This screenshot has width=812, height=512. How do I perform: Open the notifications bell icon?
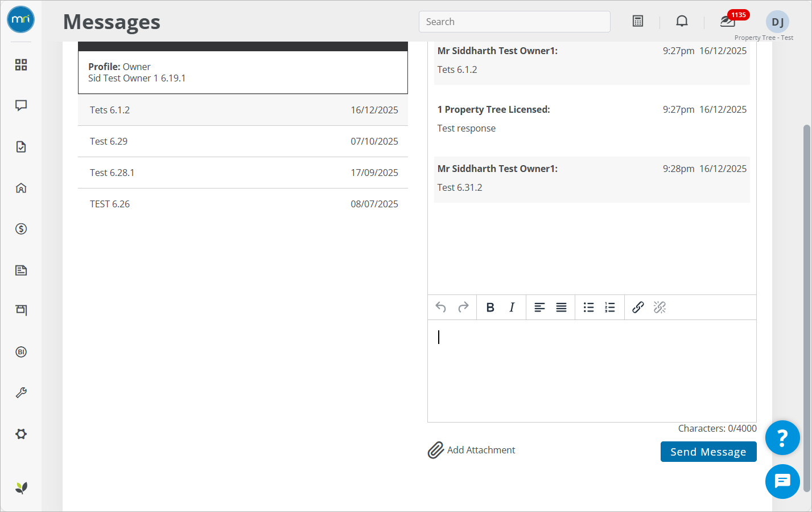point(682,21)
